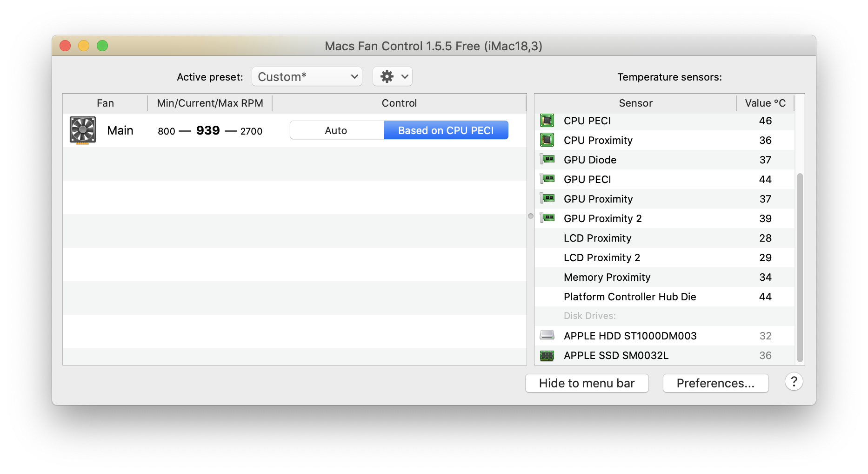Click the CPU PECI chip icon
868x474 pixels.
click(x=547, y=121)
